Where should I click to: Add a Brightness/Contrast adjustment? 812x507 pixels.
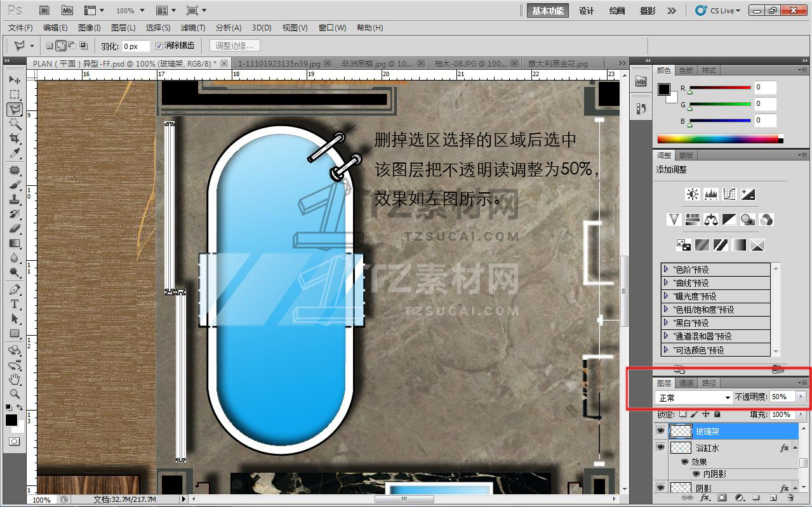[693, 194]
